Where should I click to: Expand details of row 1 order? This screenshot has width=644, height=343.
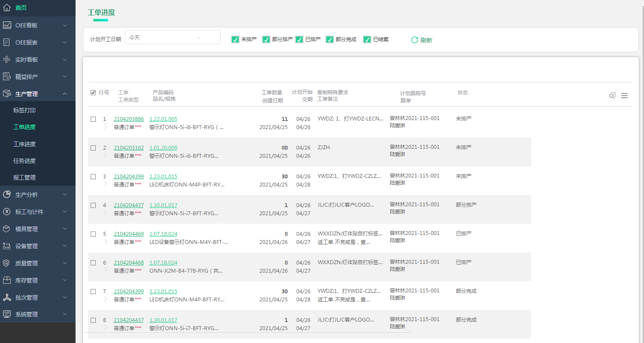pyautogui.click(x=106, y=126)
